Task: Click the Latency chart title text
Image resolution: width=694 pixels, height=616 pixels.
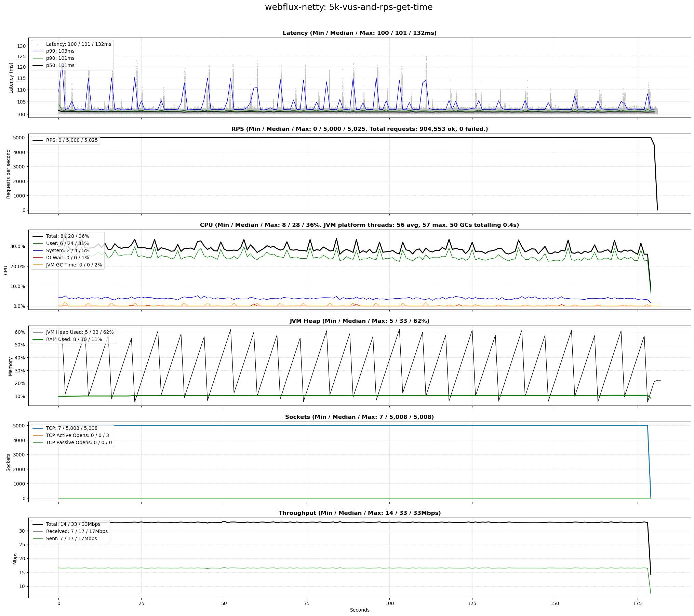Action: pyautogui.click(x=359, y=33)
